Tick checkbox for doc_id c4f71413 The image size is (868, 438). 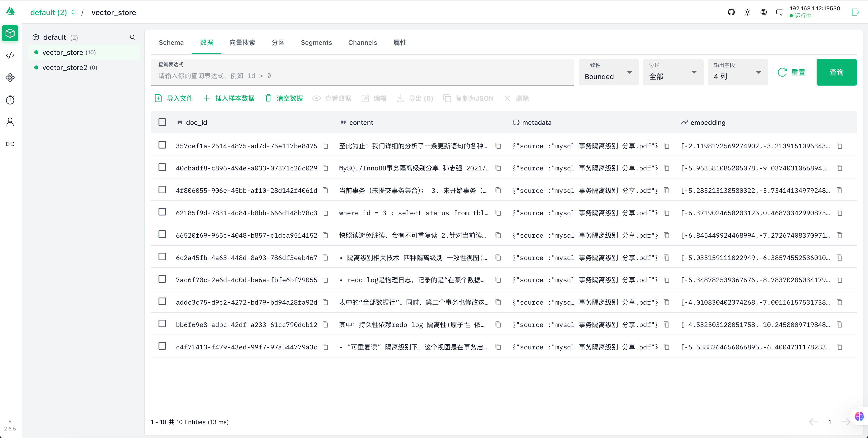[x=162, y=346]
